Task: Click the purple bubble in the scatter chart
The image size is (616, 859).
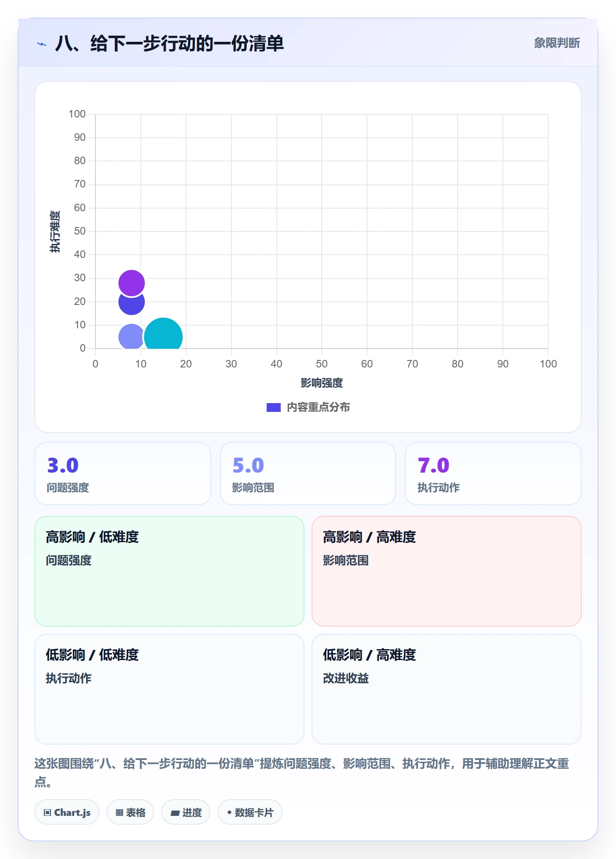Action: [x=132, y=283]
